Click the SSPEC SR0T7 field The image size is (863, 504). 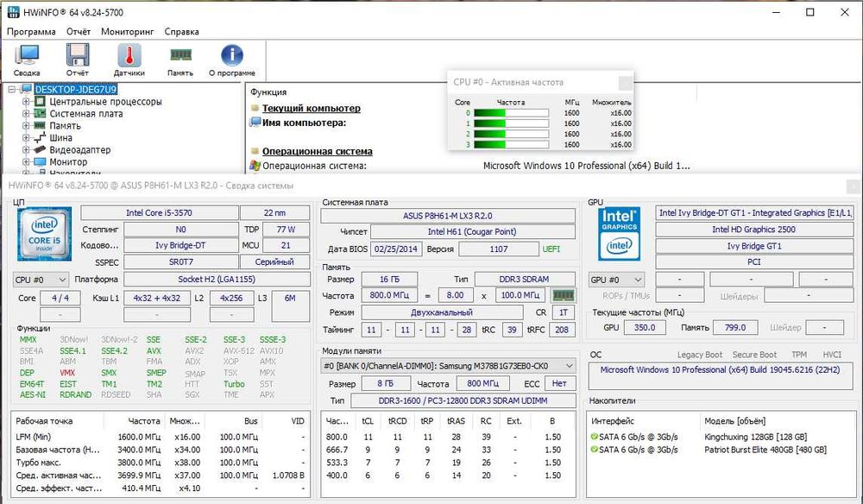pos(181,261)
